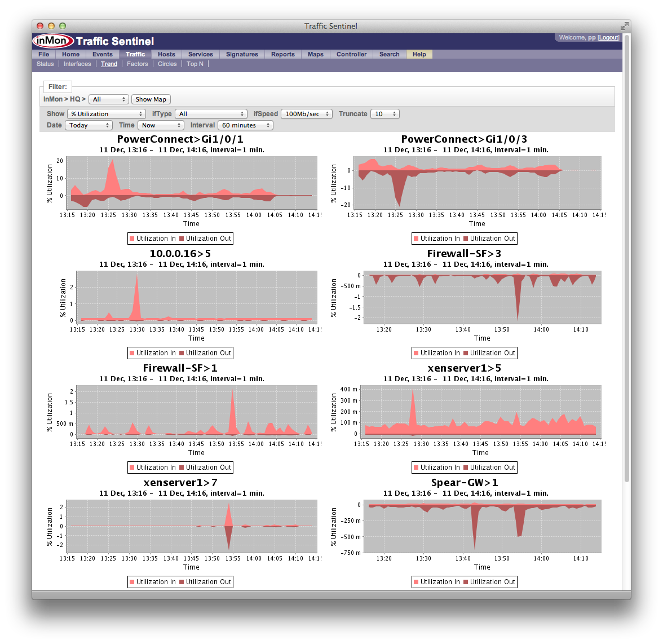The height and width of the screenshot is (644, 663).
Task: Open the File menu
Action: click(x=43, y=54)
